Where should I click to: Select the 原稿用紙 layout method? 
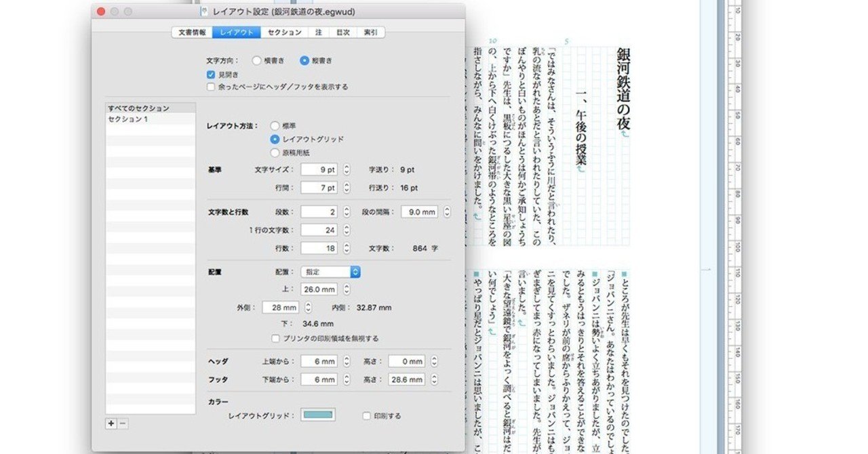tap(275, 152)
